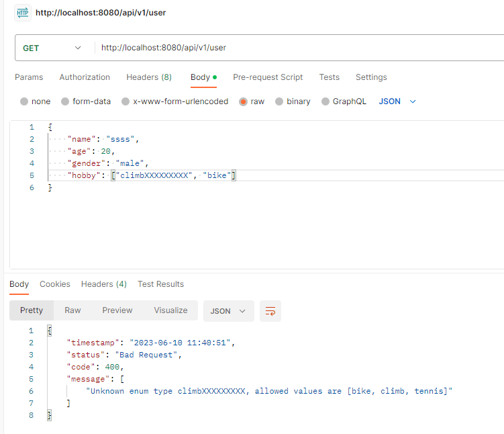Switch to Test Results tab
Viewport: 504px width, 434px height.
[160, 284]
